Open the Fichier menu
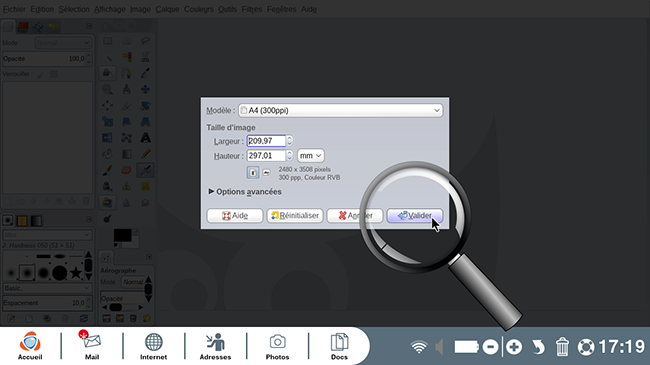 click(14, 9)
